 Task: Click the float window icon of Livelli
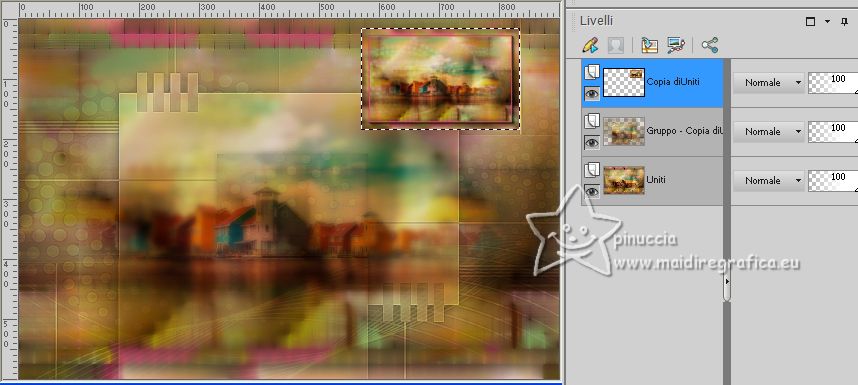pos(810,22)
